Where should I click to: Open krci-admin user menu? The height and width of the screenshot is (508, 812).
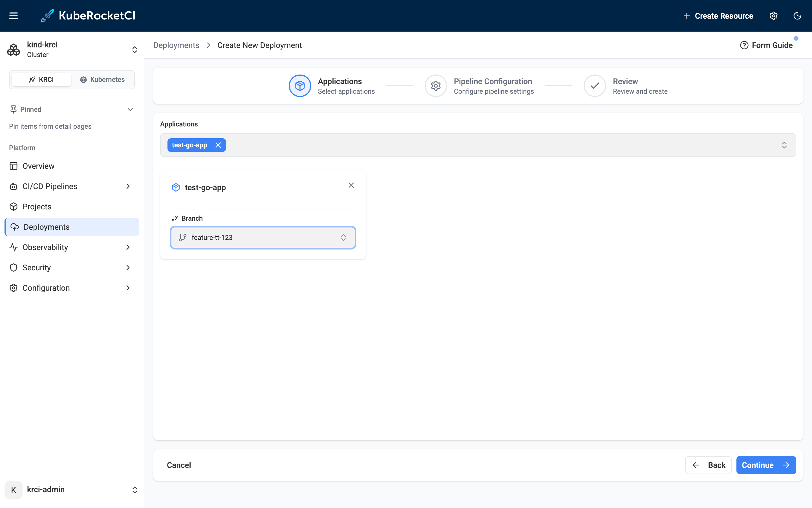pos(72,490)
